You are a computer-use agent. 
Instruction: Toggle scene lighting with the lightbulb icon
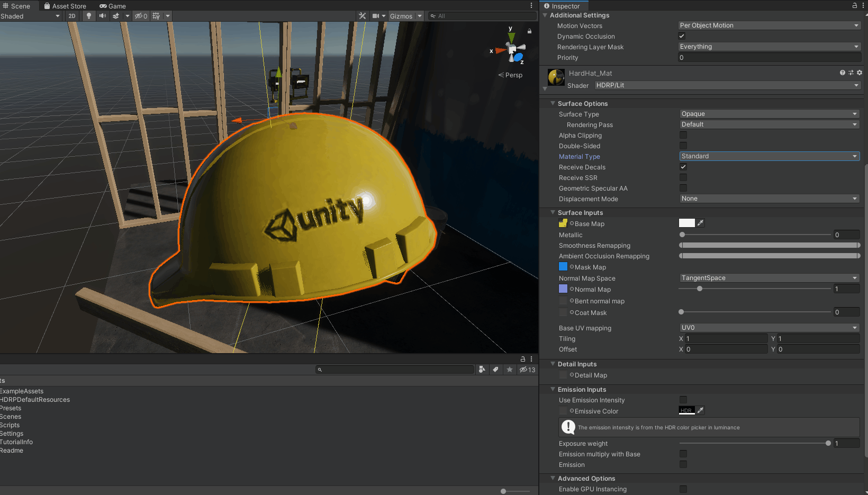89,16
